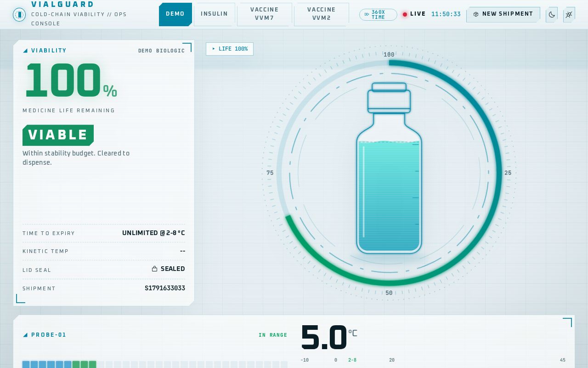The image size is (588, 368).
Task: Click the IN RANGE status label
Action: [273, 335]
